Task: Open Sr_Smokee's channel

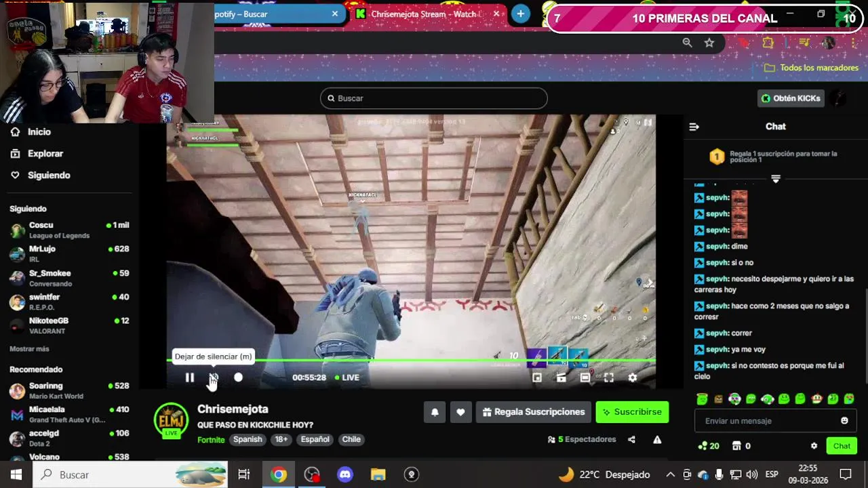Action: coord(69,278)
